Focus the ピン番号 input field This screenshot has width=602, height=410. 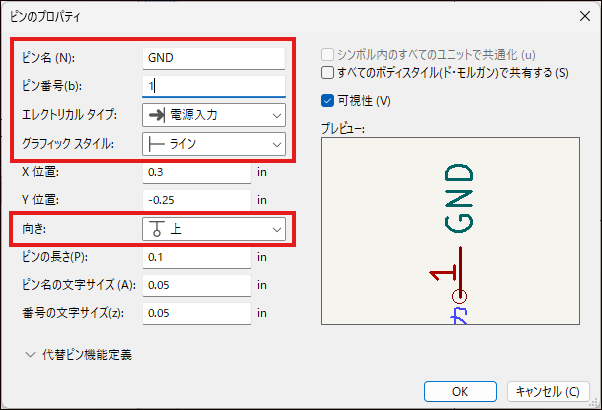click(214, 86)
